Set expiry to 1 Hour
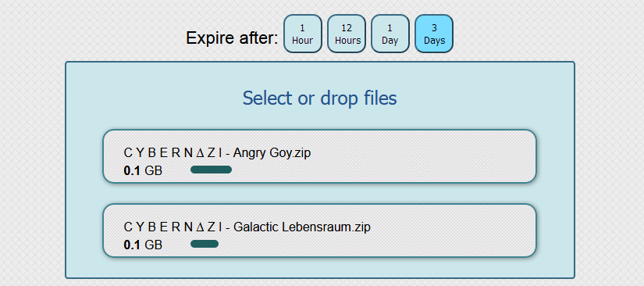Screen dimensions: 644x286 303,34
